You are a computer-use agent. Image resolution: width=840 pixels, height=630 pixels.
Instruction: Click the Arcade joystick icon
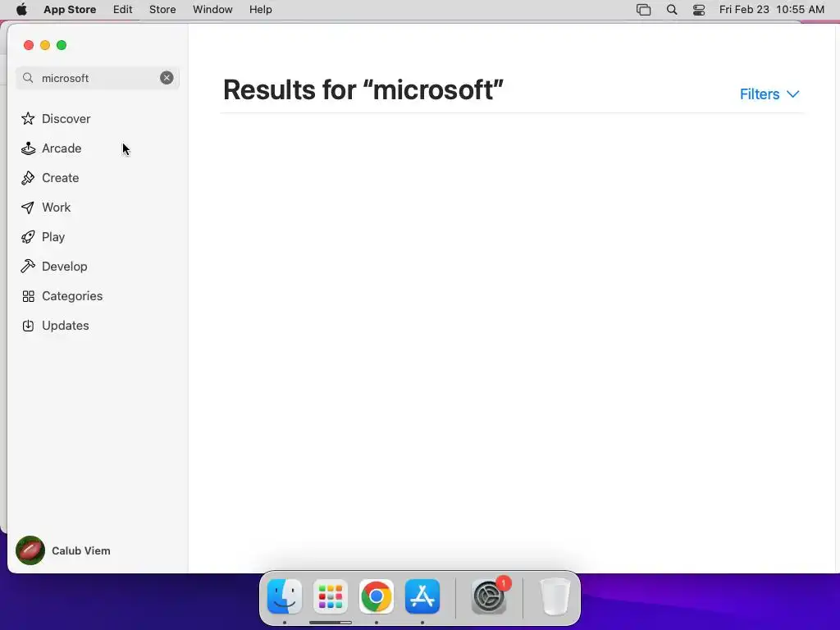coord(28,148)
